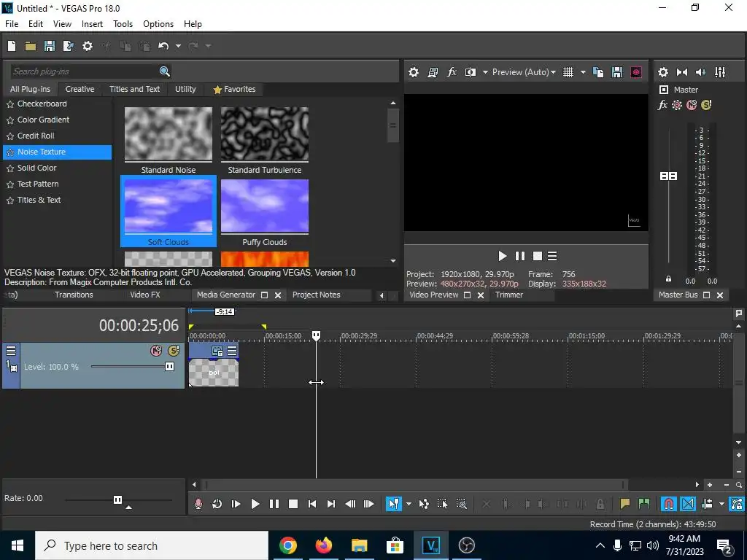Copy Snapshot to Clipboard icon
This screenshot has width=747, height=560.
[x=598, y=72]
